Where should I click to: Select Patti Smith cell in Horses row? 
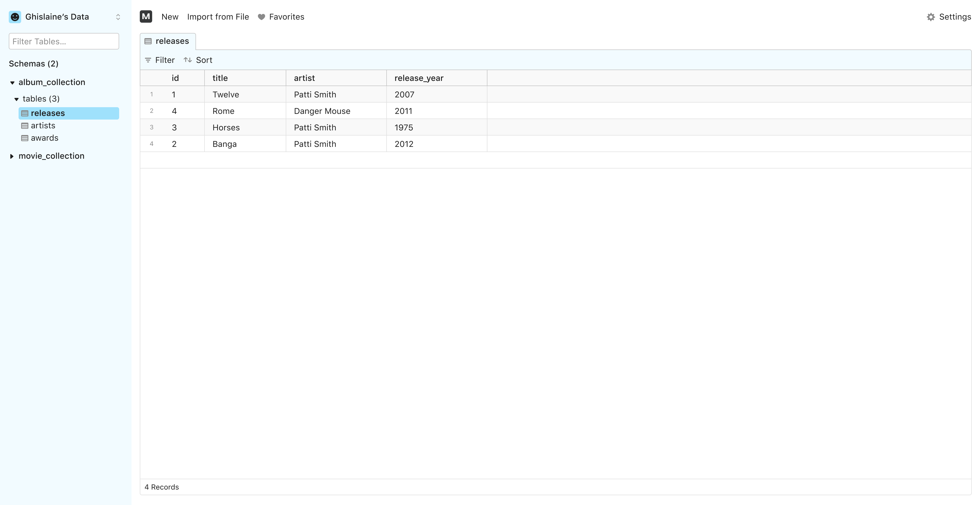click(336, 127)
